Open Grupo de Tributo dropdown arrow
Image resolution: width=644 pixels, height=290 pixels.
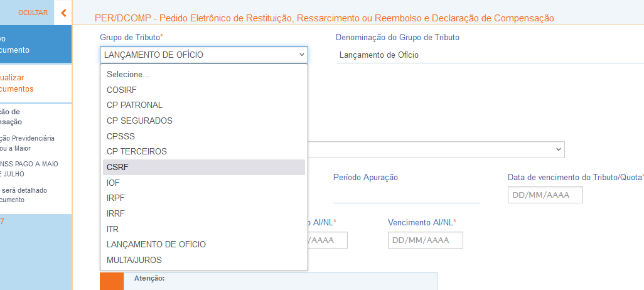tap(301, 55)
